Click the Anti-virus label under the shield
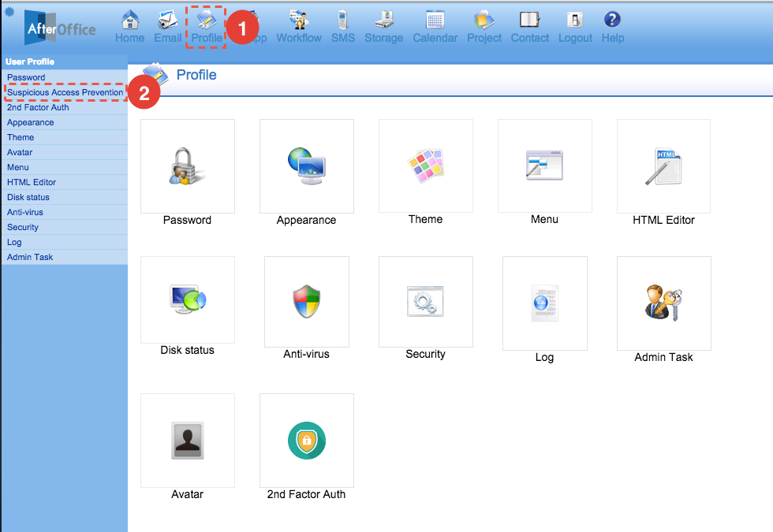This screenshot has width=773, height=532. 306,354
